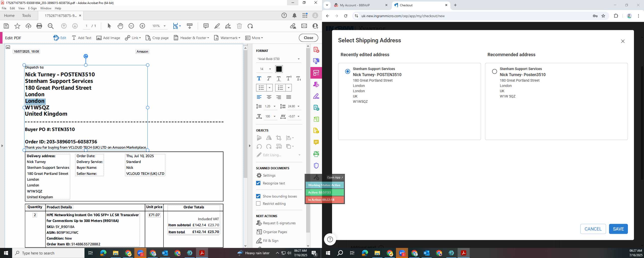Click the CANCEL button in shipping dialog
The height and width of the screenshot is (258, 644).
[593, 229]
